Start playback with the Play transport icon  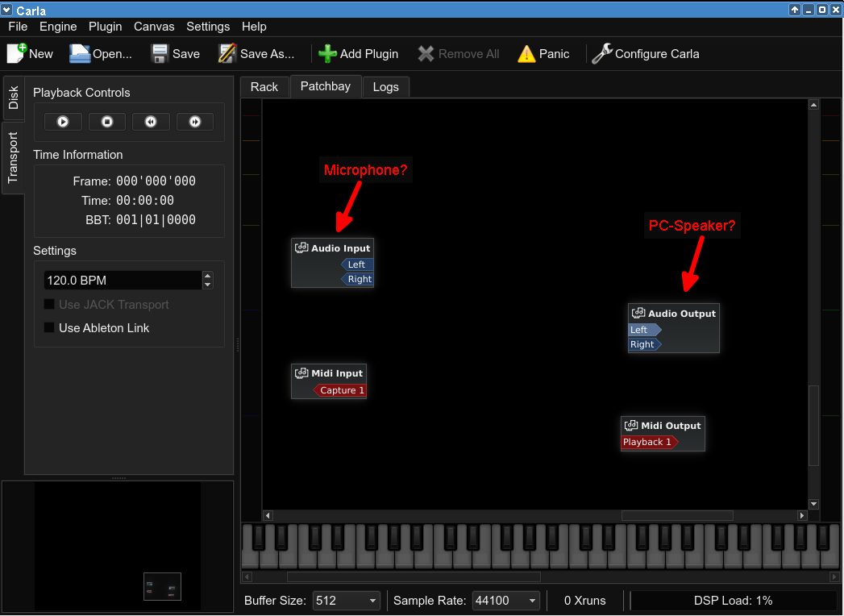62,121
